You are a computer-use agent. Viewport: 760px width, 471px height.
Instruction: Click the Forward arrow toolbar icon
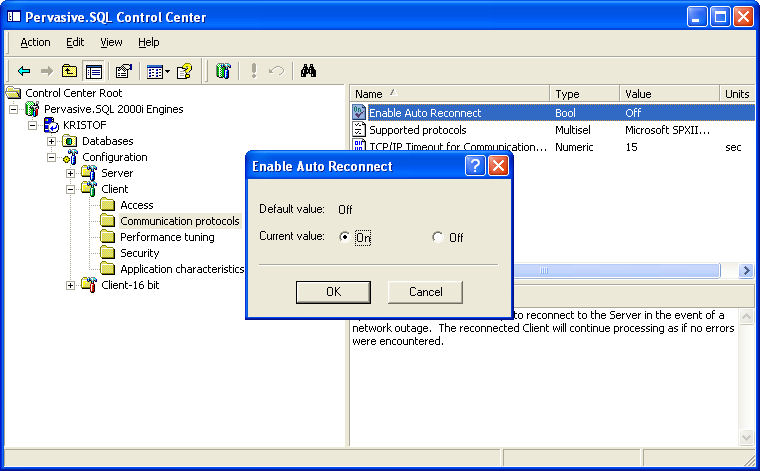[x=47, y=72]
